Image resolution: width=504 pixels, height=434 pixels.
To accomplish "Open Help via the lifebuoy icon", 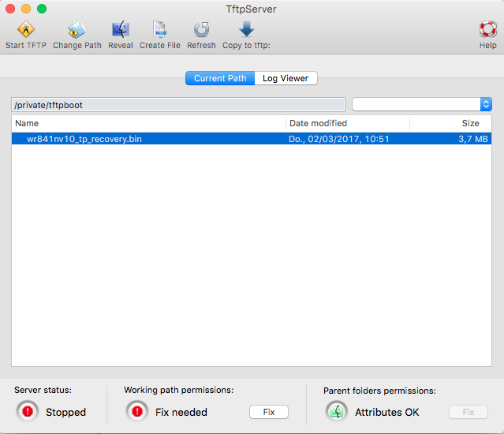I will pyautogui.click(x=487, y=30).
